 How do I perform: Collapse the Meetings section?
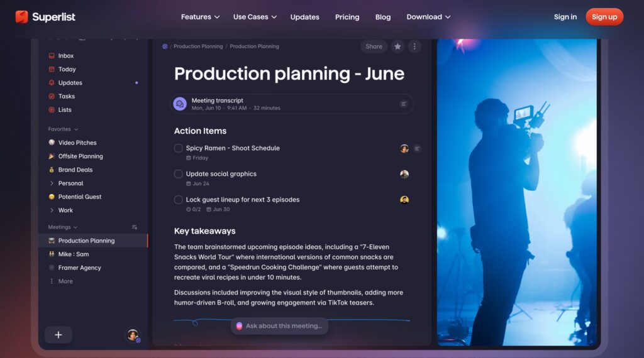(75, 227)
